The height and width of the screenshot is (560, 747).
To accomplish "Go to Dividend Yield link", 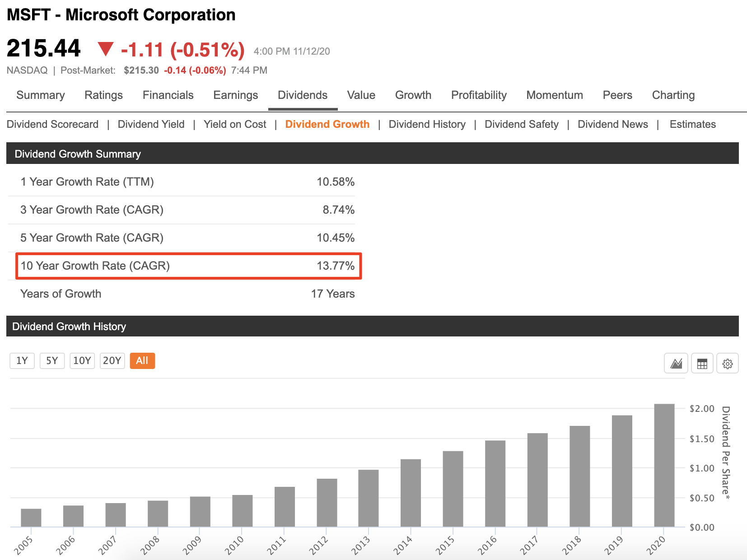I will (151, 124).
